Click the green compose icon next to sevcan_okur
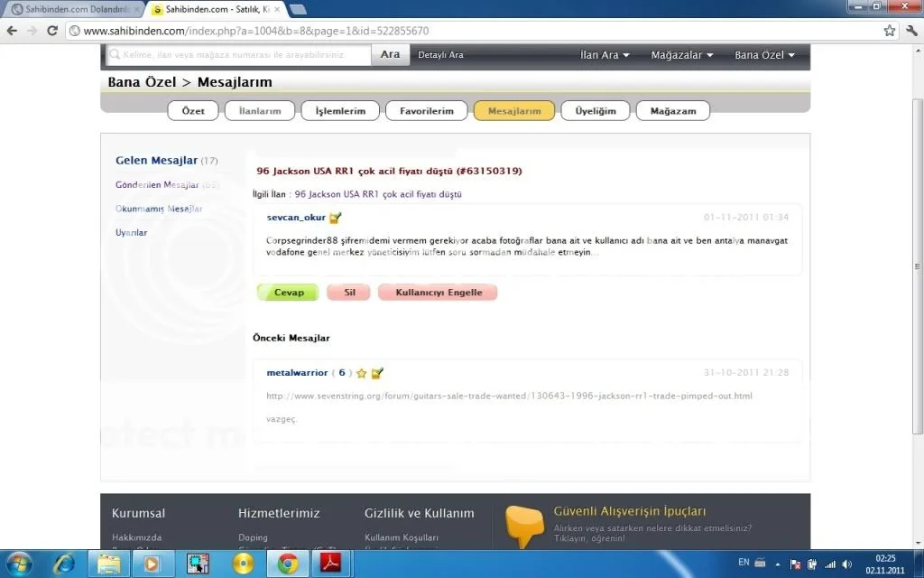This screenshot has height=578, width=924. coord(335,217)
